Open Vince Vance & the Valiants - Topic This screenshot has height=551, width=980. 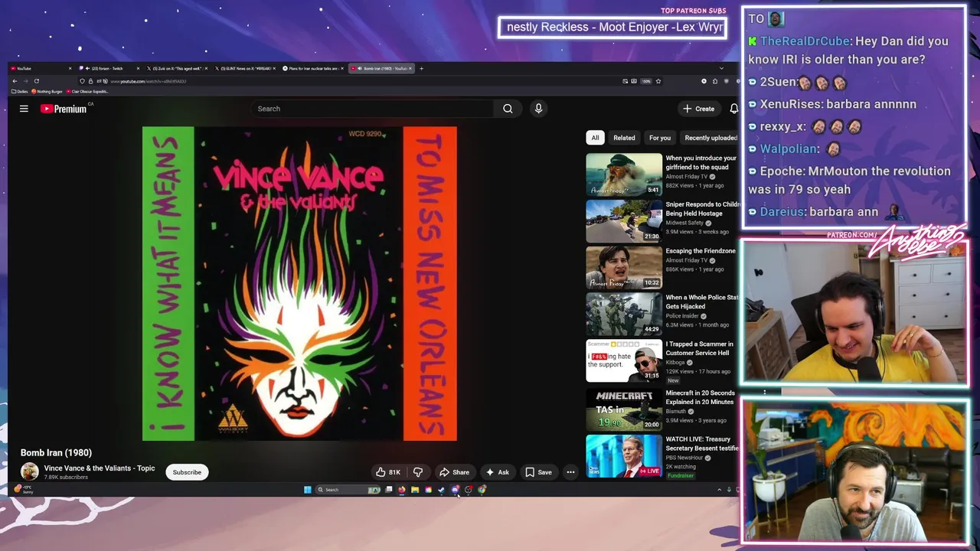tap(100, 468)
